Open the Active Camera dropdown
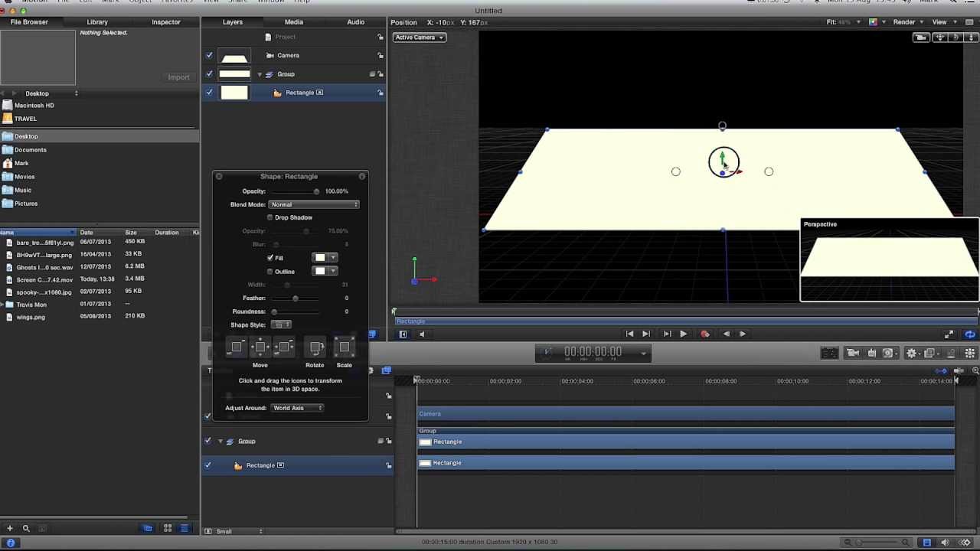Image resolution: width=980 pixels, height=551 pixels. pyautogui.click(x=420, y=37)
